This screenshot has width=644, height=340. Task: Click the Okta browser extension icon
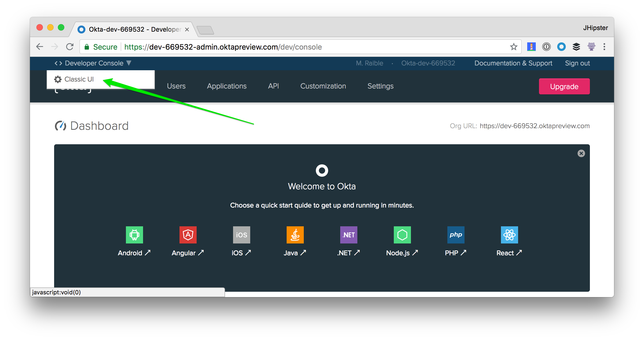[561, 47]
